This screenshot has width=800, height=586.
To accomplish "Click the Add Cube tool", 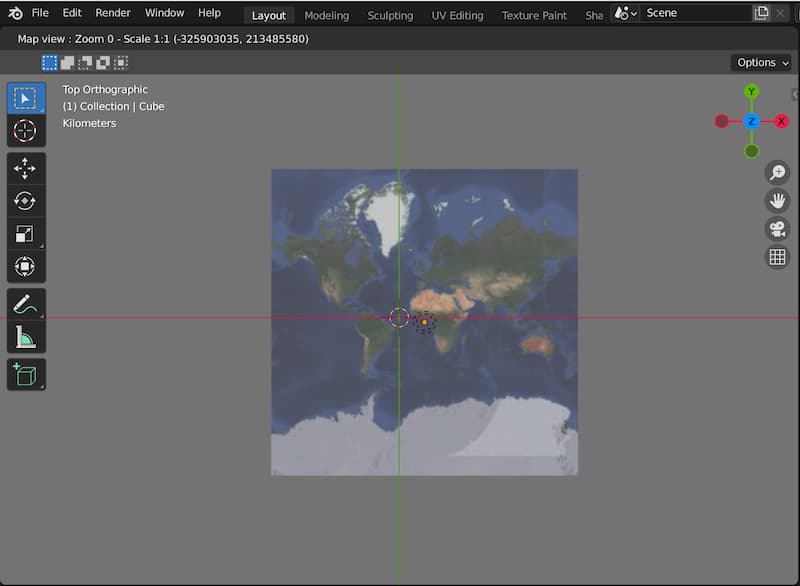I will 26,375.
